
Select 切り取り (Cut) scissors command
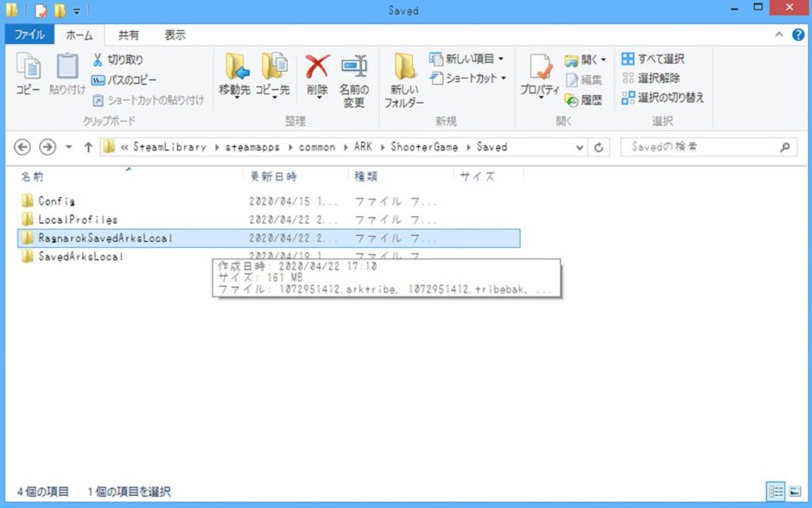click(117, 60)
